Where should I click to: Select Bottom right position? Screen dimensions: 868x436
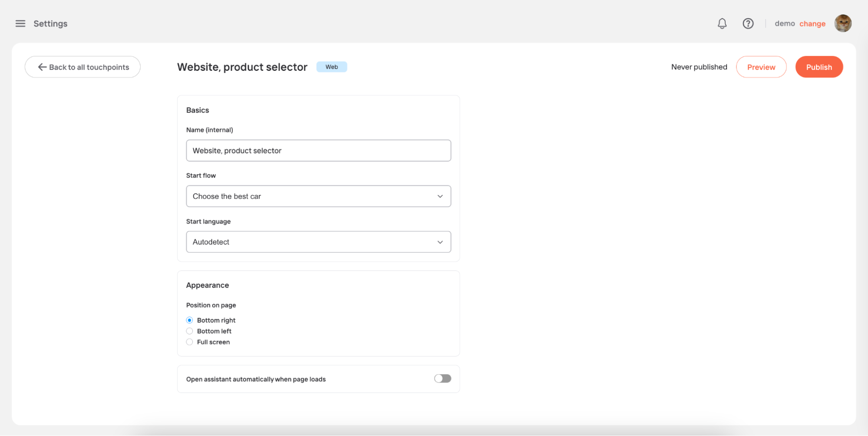[189, 320]
